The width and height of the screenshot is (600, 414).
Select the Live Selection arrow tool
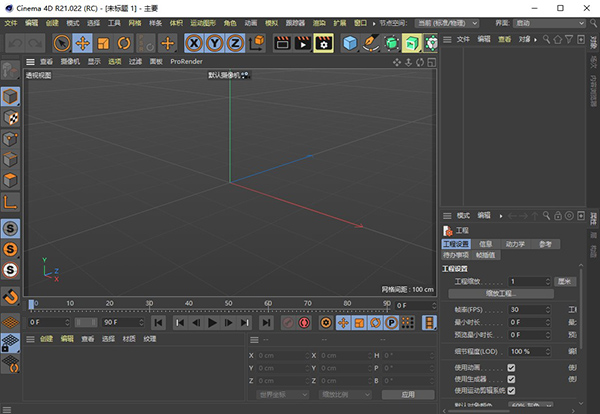point(62,43)
